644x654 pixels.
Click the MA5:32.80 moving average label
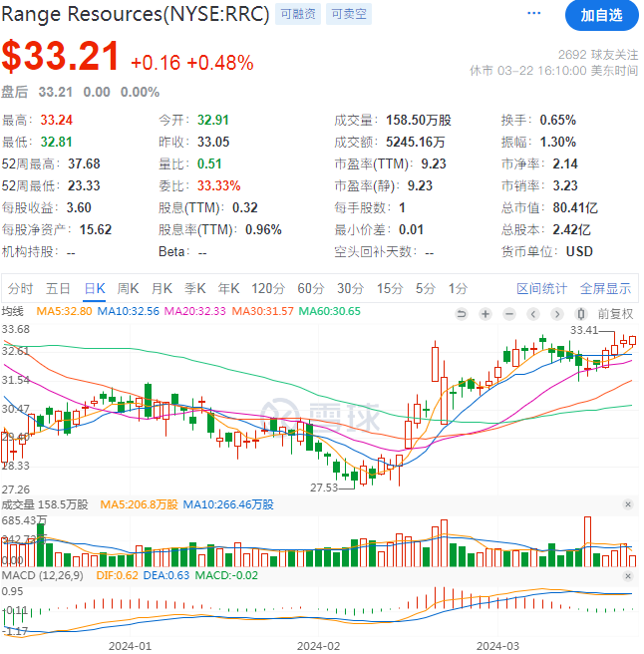64,311
